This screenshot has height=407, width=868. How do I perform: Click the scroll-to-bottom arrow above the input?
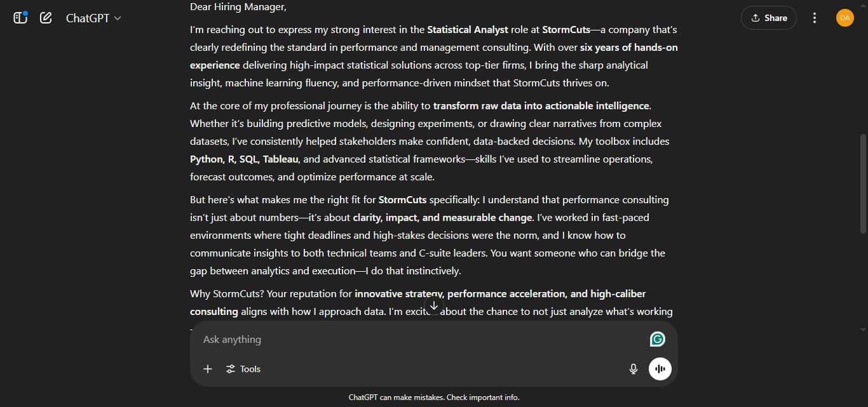[434, 305]
